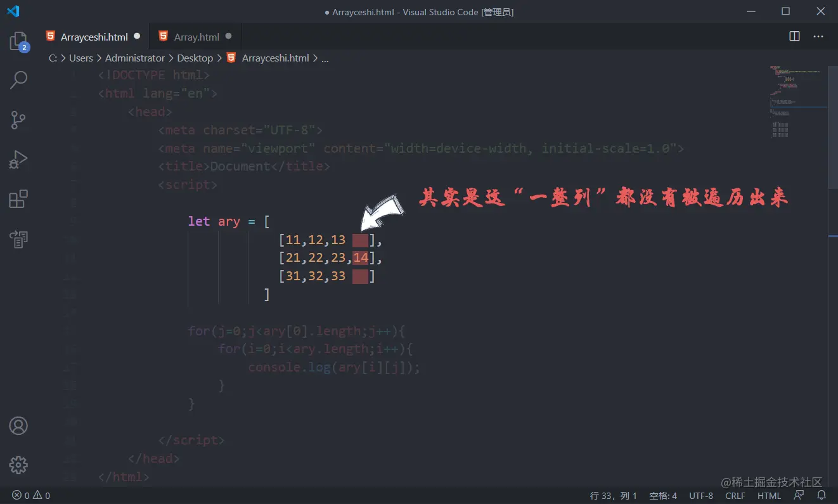Change indentation via 空格: 4
Image resolution: width=838 pixels, height=504 pixels.
click(663, 496)
